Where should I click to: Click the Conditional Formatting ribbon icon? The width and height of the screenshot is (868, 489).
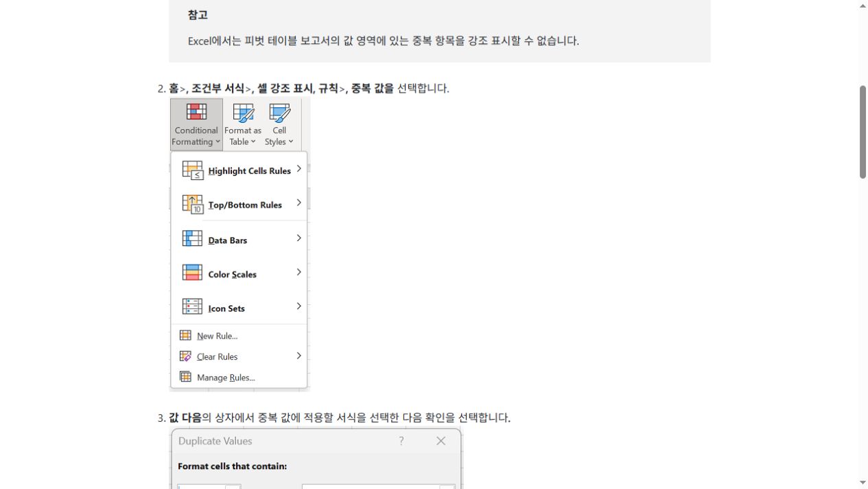click(196, 112)
